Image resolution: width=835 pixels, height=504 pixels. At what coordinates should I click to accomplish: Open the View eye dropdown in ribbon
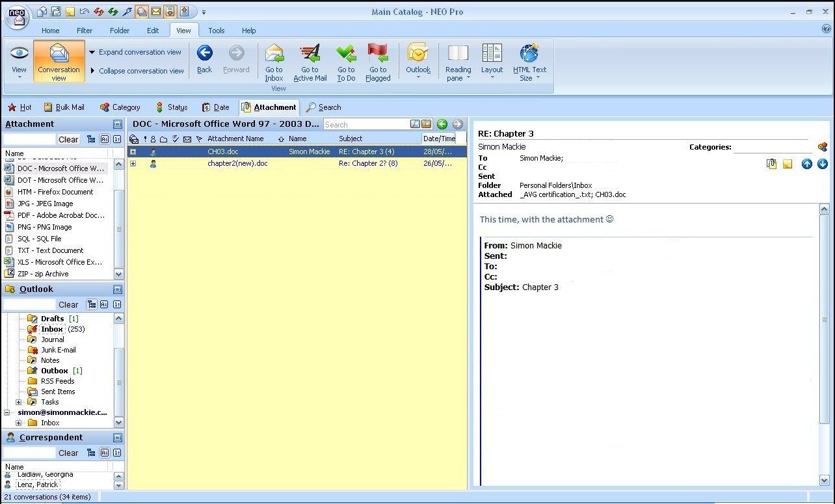pos(19,62)
